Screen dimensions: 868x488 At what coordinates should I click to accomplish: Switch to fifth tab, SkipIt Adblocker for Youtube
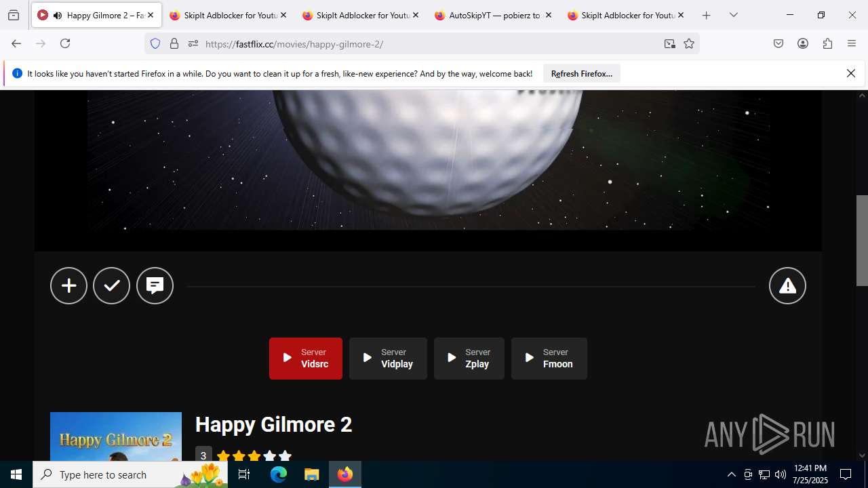click(x=626, y=15)
